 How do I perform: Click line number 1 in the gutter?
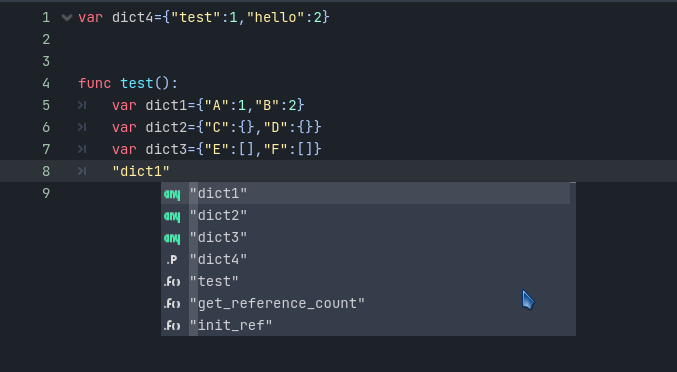[x=46, y=18]
